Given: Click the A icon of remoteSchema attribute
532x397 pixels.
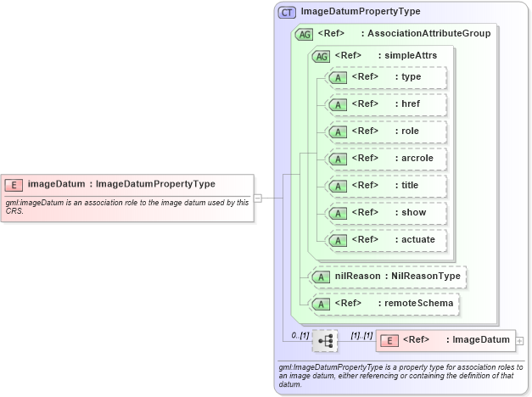Looking at the screenshot, I should coord(321,305).
